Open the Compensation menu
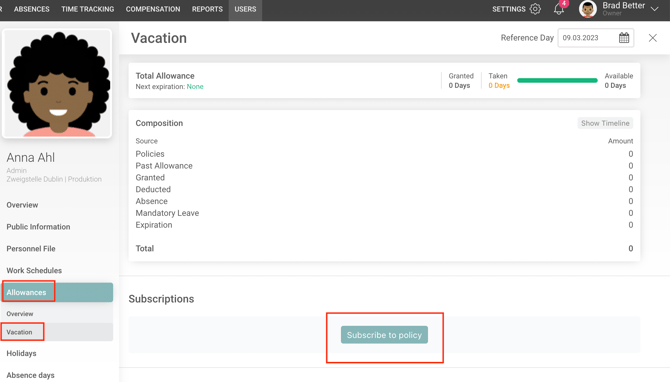 pyautogui.click(x=153, y=9)
